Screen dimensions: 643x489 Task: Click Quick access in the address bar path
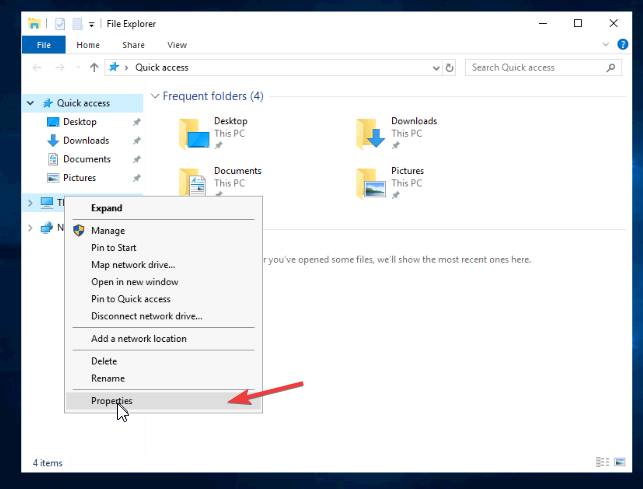tap(162, 68)
